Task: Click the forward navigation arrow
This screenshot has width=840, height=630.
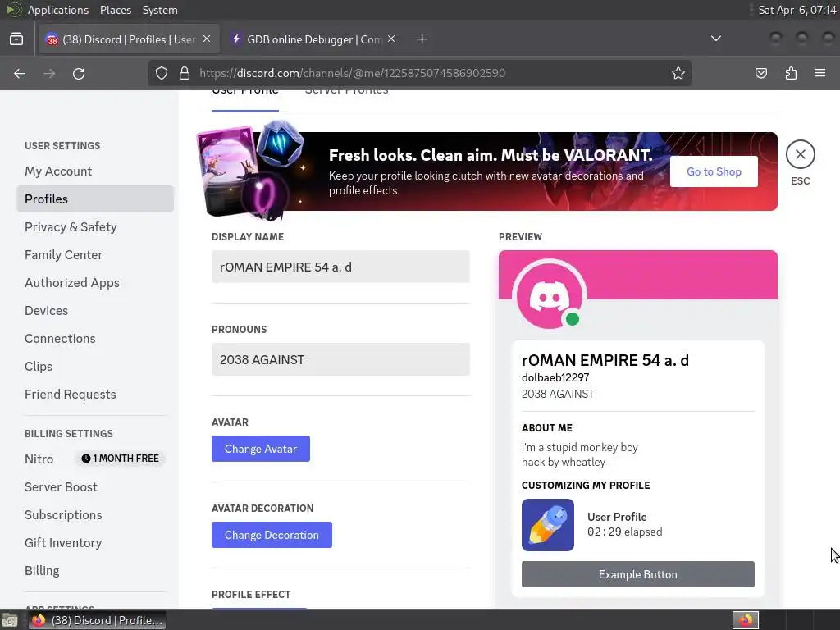Action: point(49,73)
